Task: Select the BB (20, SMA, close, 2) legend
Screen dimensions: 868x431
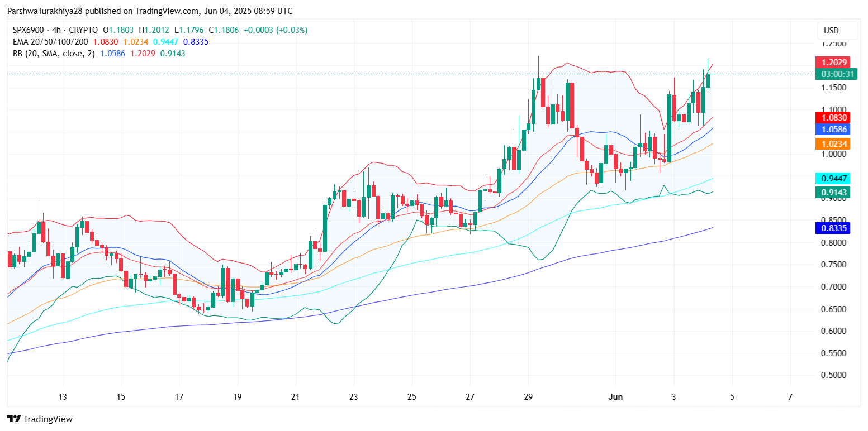Action: click(x=51, y=54)
